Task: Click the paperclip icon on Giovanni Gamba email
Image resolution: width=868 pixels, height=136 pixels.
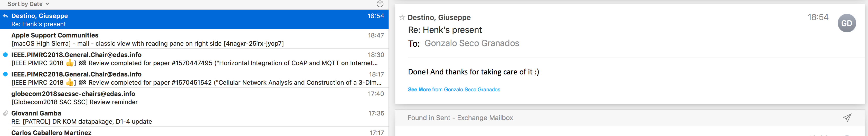Action: click(5, 113)
